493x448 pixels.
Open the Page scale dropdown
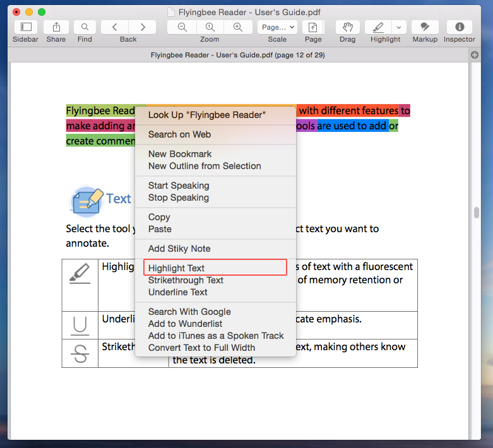click(277, 27)
